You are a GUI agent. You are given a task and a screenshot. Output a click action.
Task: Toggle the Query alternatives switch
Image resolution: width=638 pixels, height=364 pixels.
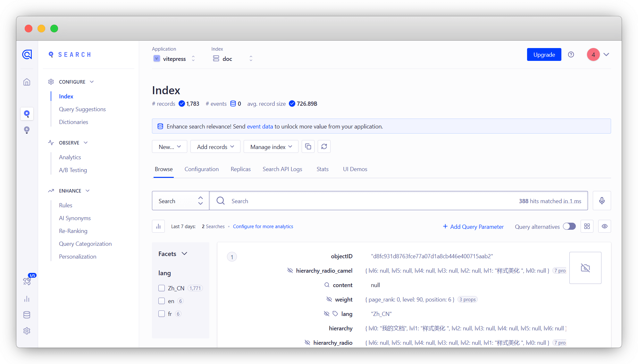pos(569,226)
